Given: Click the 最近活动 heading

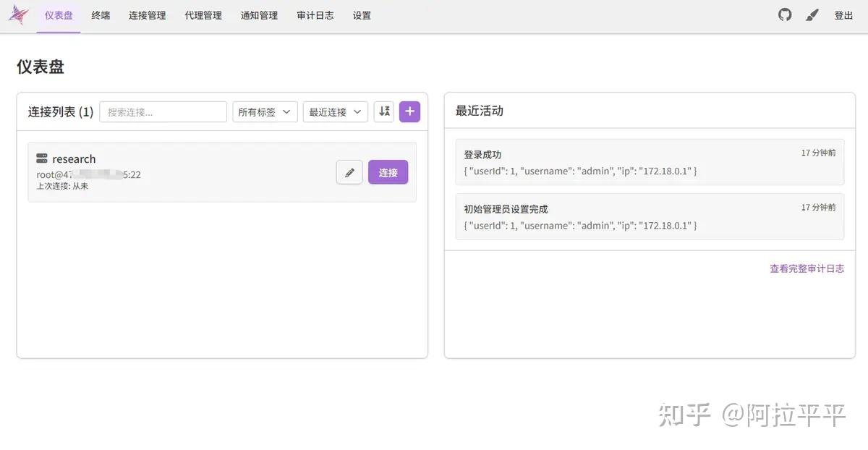Looking at the screenshot, I should pos(480,111).
